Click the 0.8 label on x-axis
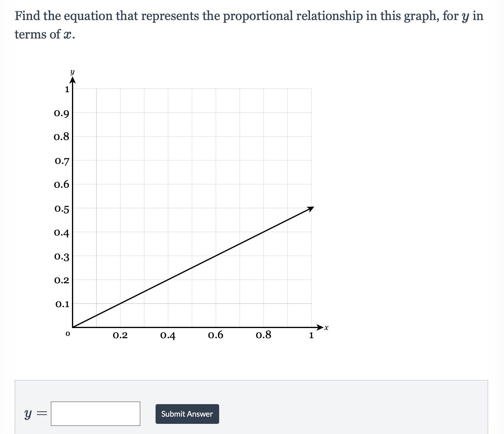504x434 pixels. click(264, 335)
